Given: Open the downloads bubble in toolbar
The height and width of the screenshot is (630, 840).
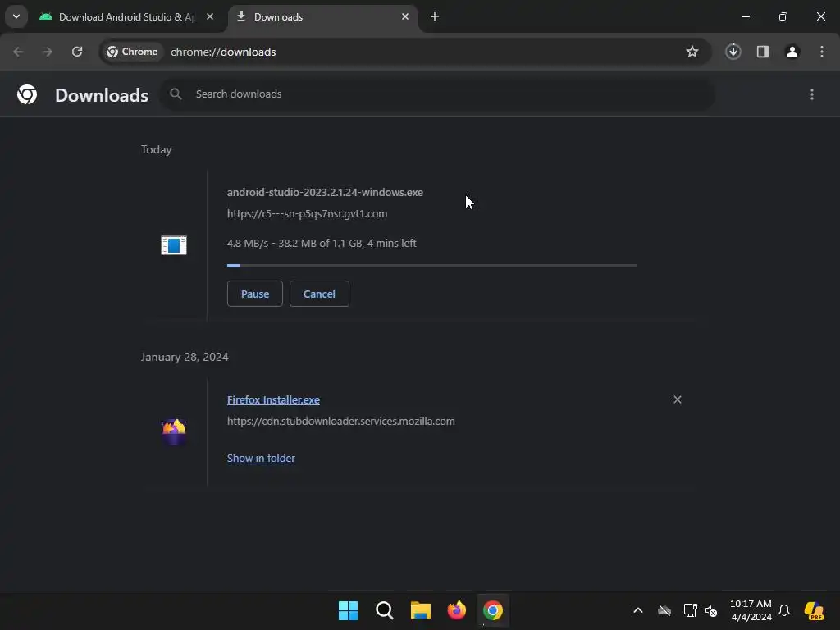Looking at the screenshot, I should [x=733, y=52].
